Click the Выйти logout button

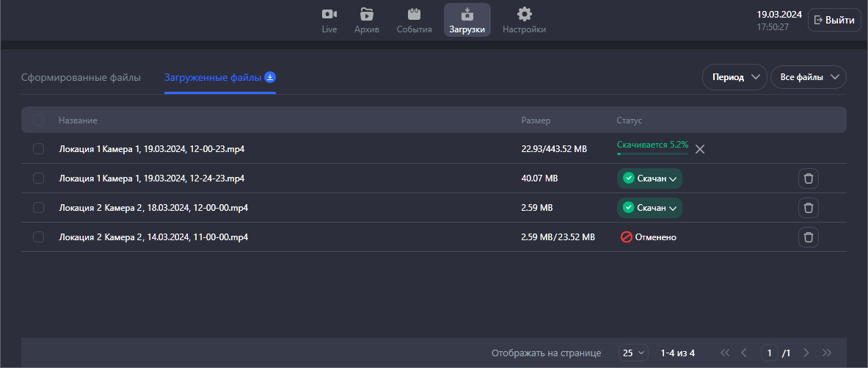pos(834,20)
